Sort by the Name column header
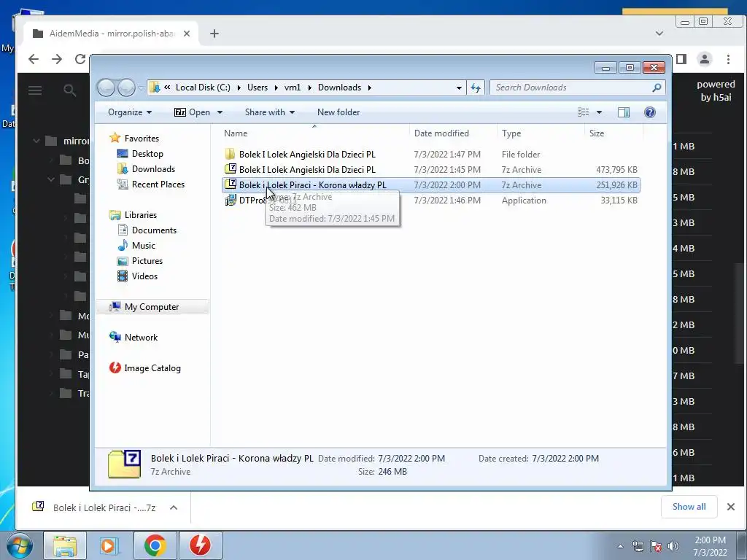Viewport: 747px width, 560px height. click(x=236, y=133)
